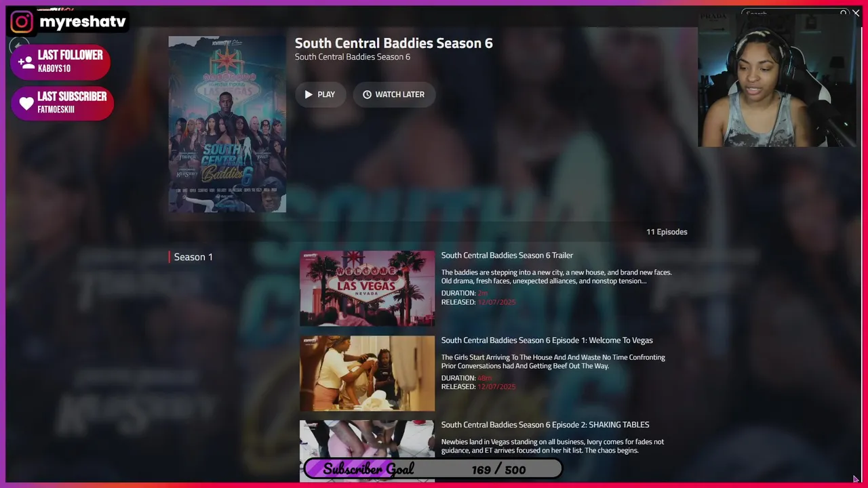Click Episode 1's DURATION value
This screenshot has width=868, height=488.
(484, 378)
